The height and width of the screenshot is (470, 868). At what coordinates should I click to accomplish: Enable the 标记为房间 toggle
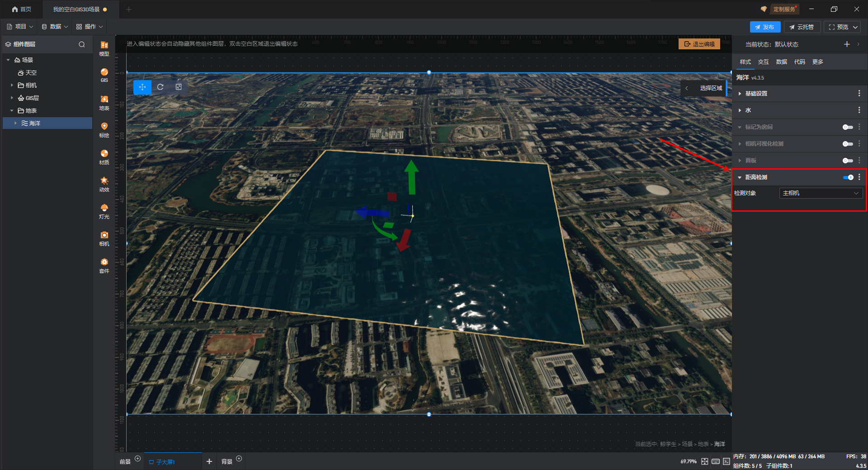[848, 127]
